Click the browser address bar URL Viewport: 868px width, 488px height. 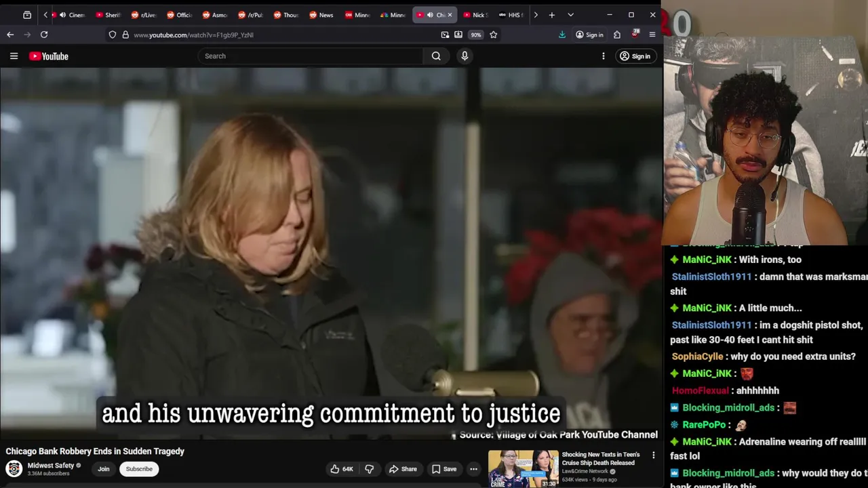pos(193,35)
